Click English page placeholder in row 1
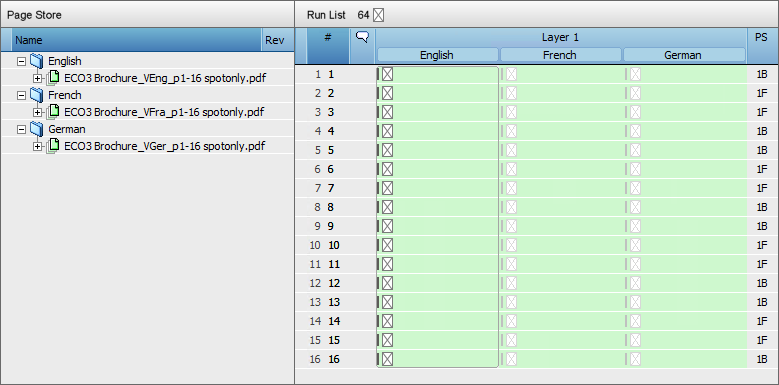 (x=388, y=75)
